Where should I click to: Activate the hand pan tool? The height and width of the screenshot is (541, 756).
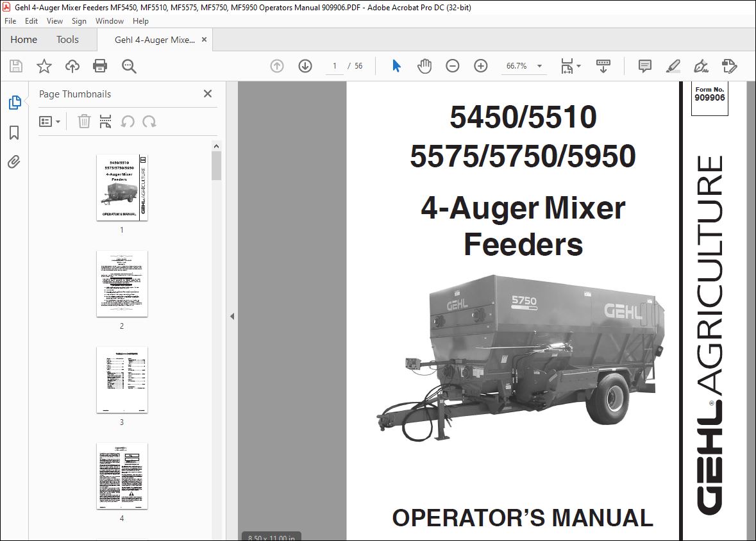(424, 66)
